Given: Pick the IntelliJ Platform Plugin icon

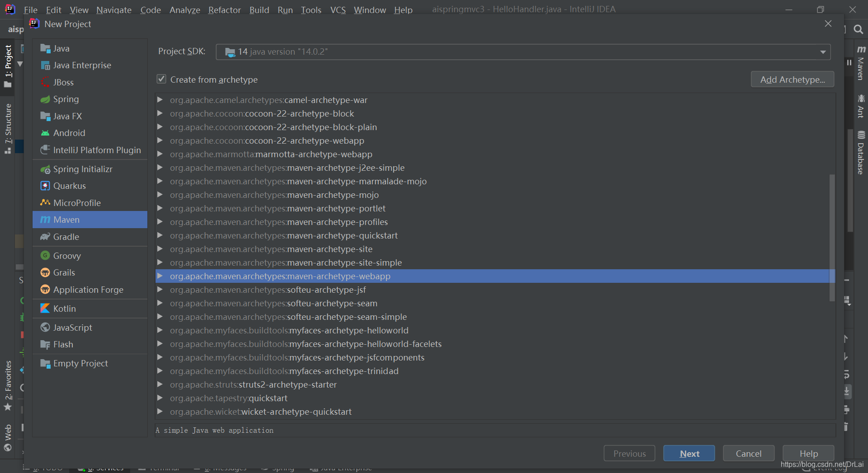Looking at the screenshot, I should click(x=45, y=150).
